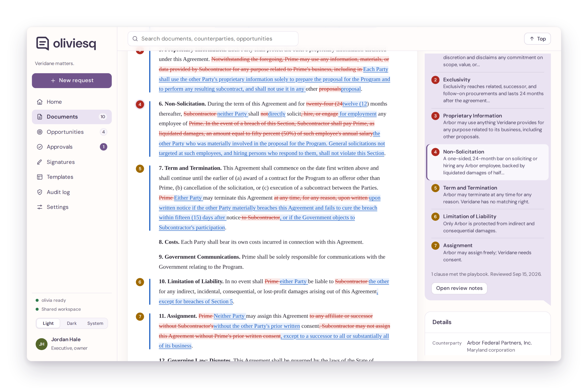
Task: Click the 9. Government Communications heading
Action: [x=199, y=257]
